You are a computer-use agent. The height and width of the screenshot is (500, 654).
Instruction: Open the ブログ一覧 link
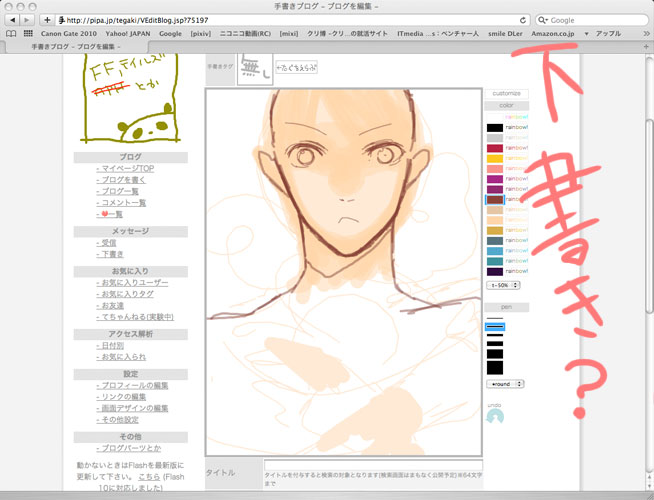[x=117, y=191]
